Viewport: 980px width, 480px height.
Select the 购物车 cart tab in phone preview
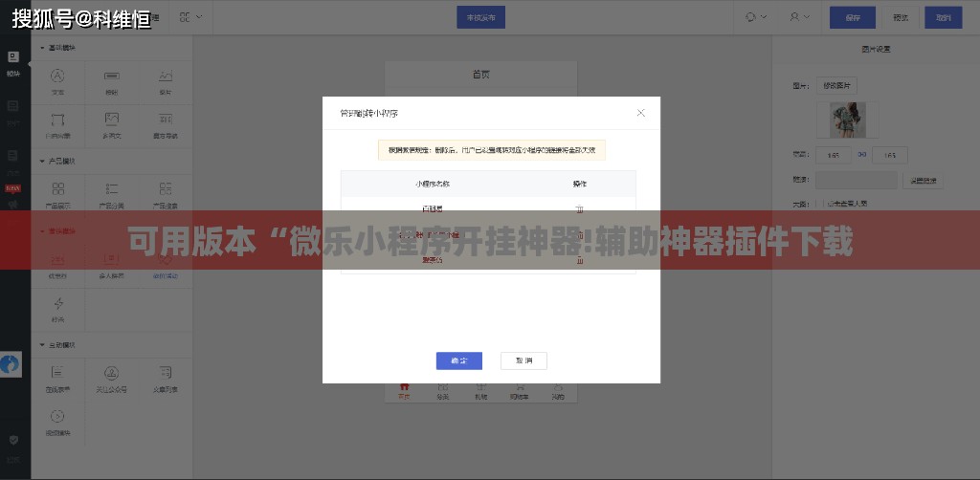click(x=519, y=392)
